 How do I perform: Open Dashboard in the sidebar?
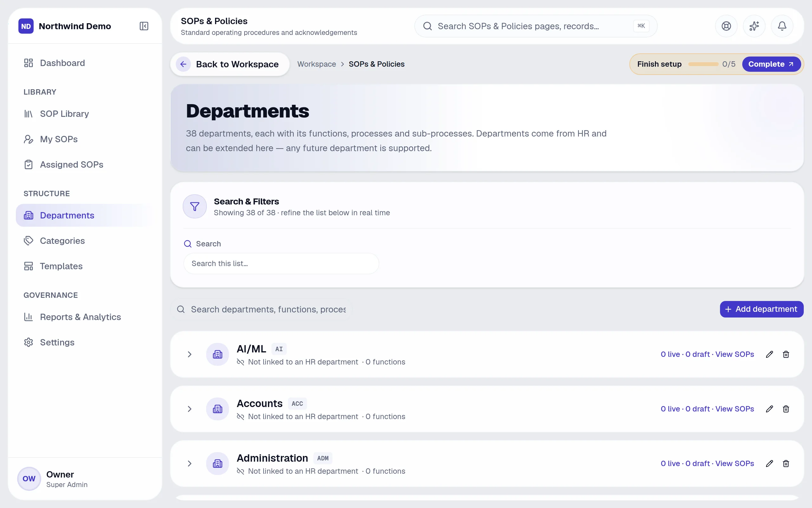pos(85,63)
